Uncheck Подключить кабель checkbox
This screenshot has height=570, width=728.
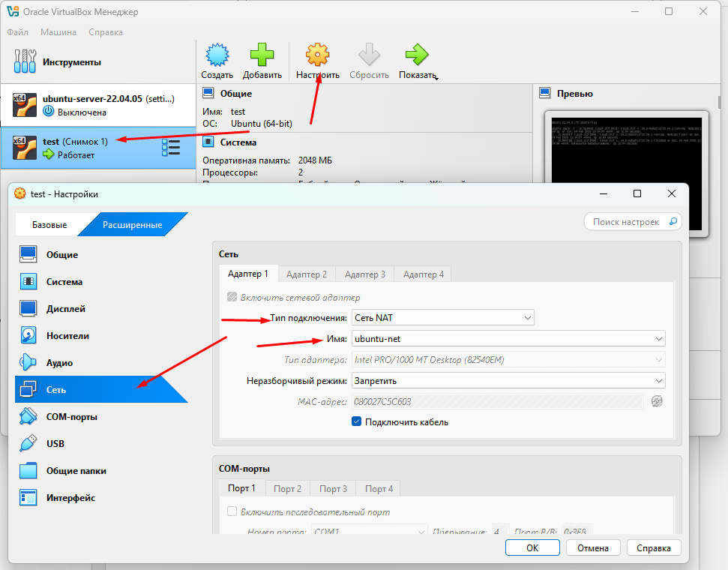click(356, 421)
